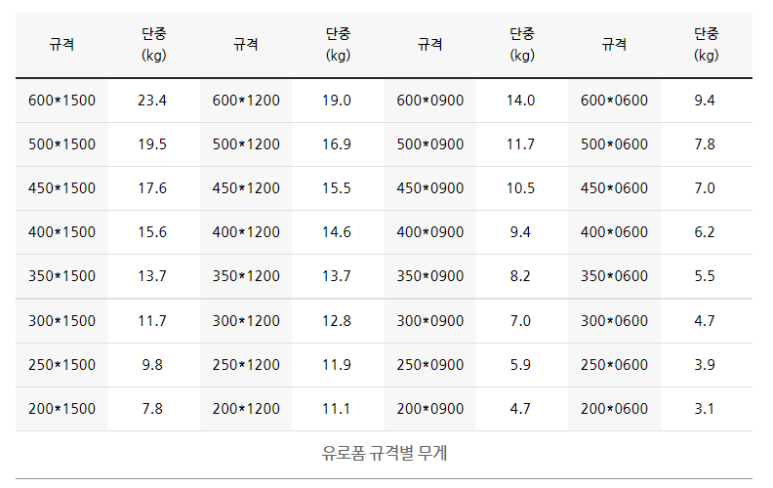Select the 500*1200 size cell
773x488 pixels.
coord(246,144)
